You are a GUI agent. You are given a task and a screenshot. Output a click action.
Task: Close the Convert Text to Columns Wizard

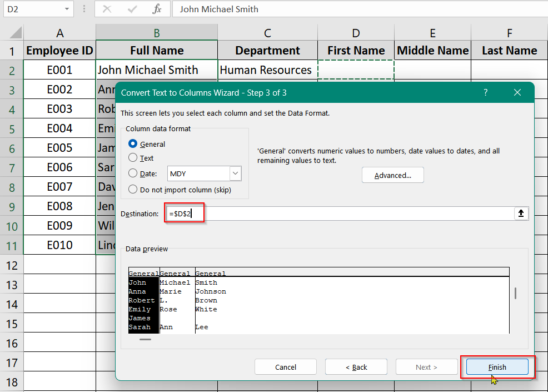517,92
